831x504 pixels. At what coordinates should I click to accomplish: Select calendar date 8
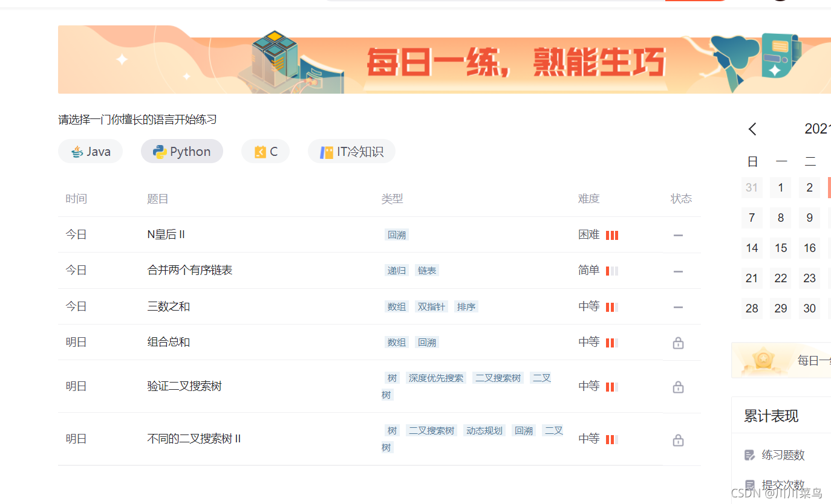coord(781,218)
